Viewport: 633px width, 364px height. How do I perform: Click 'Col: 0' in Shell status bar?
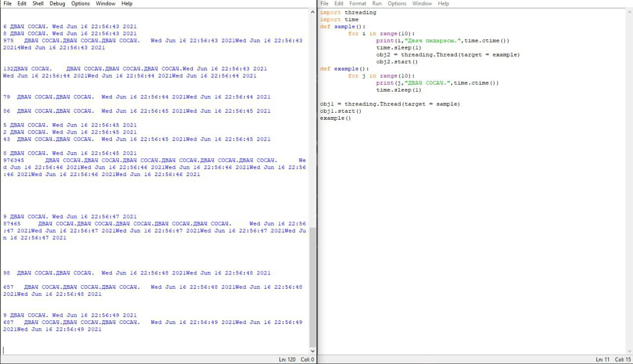[308, 360]
